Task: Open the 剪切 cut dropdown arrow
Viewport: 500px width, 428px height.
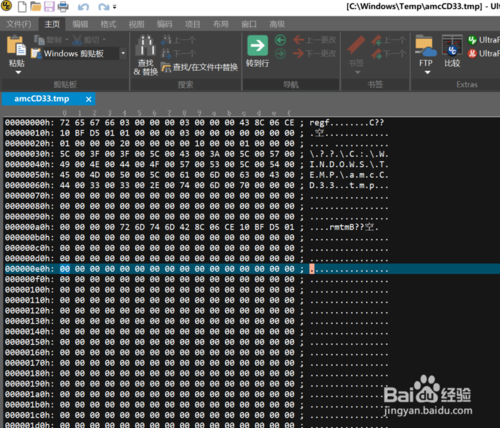Action: click(104, 40)
